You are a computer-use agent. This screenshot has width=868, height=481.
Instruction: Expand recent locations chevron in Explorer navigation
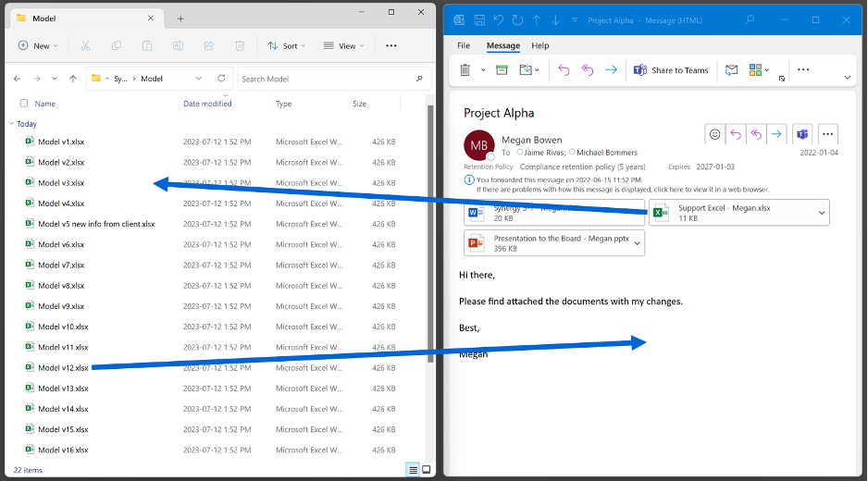click(55, 79)
